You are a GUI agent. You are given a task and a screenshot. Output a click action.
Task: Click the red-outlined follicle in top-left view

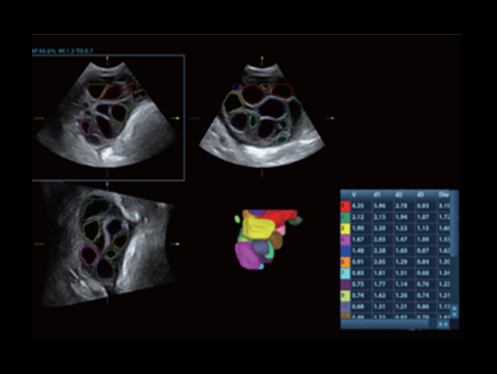112,92
